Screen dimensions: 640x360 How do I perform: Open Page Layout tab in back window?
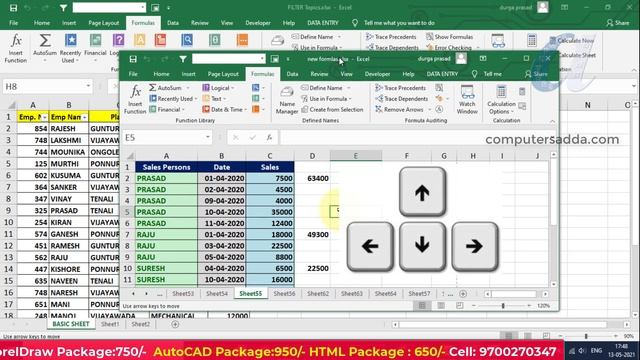pos(104,23)
